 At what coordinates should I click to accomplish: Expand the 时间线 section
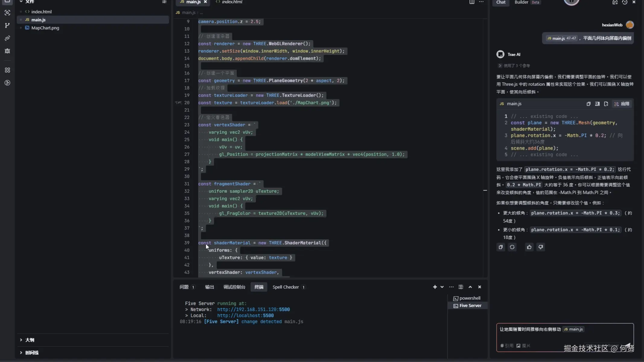coord(32,352)
